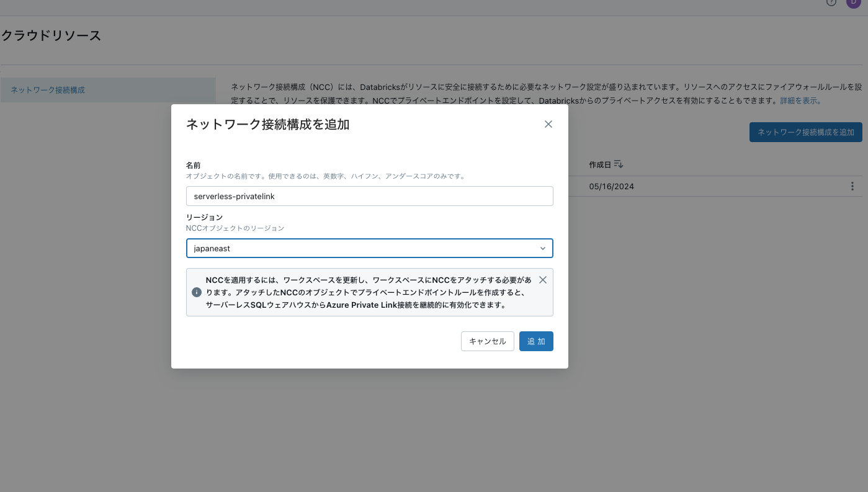
Task: Click 追加 to add the configuration
Action: point(536,341)
